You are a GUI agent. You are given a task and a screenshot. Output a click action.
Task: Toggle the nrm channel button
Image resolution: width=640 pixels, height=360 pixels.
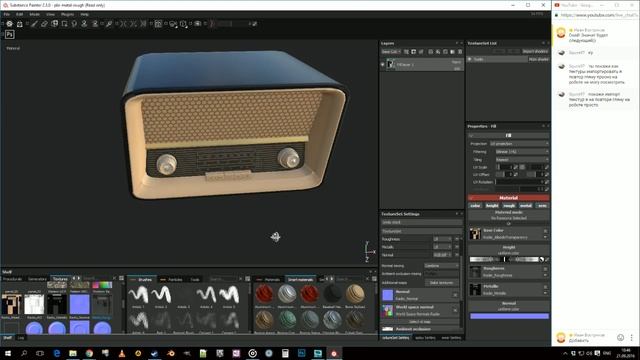pos(542,206)
